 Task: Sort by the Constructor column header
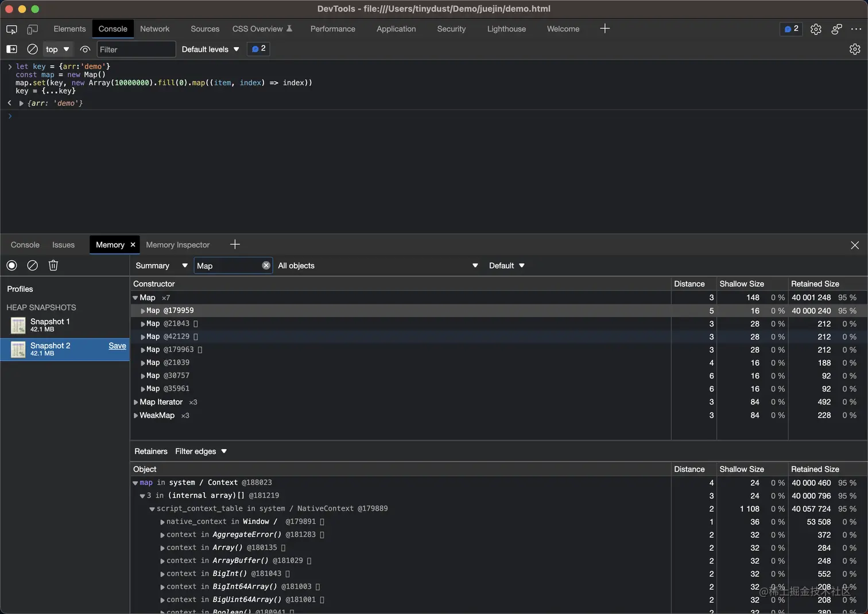(x=401, y=284)
